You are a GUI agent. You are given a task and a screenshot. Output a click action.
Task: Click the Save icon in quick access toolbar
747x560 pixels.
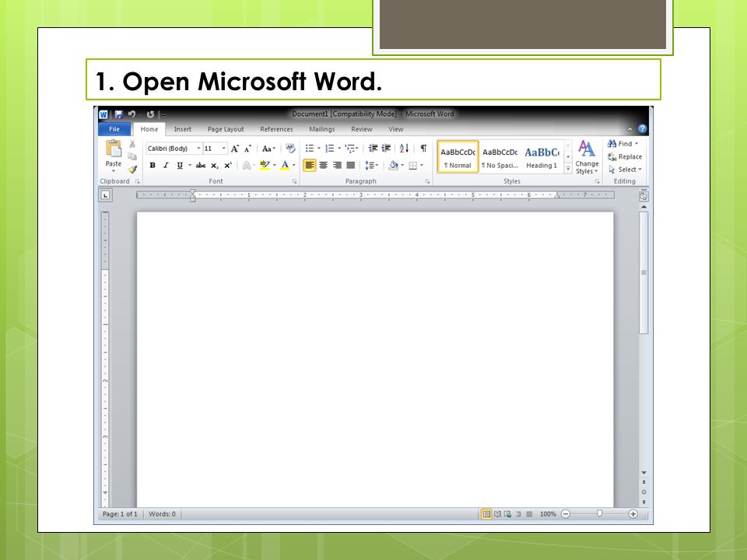coord(118,114)
